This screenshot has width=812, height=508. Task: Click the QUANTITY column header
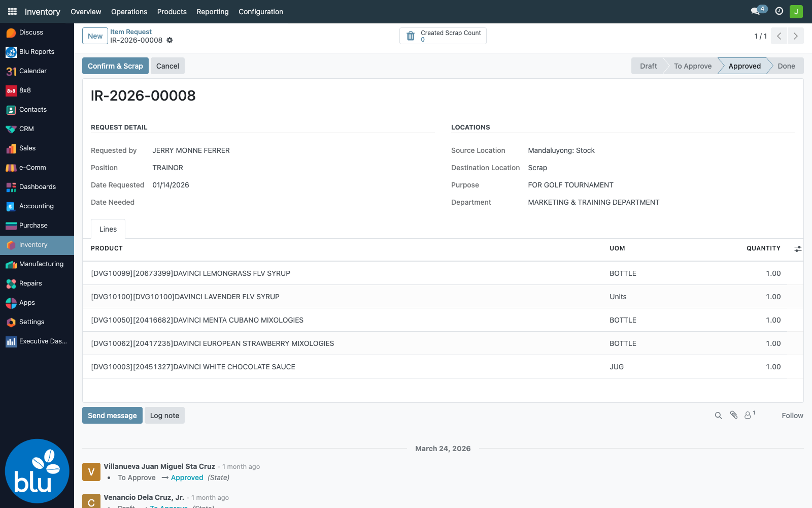point(763,248)
